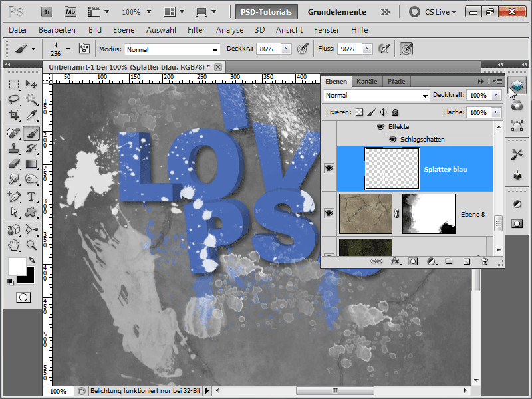Viewport: 532px width, 399px height.
Task: Open the brush panel toggle icon
Action: pyautogui.click(x=84, y=49)
